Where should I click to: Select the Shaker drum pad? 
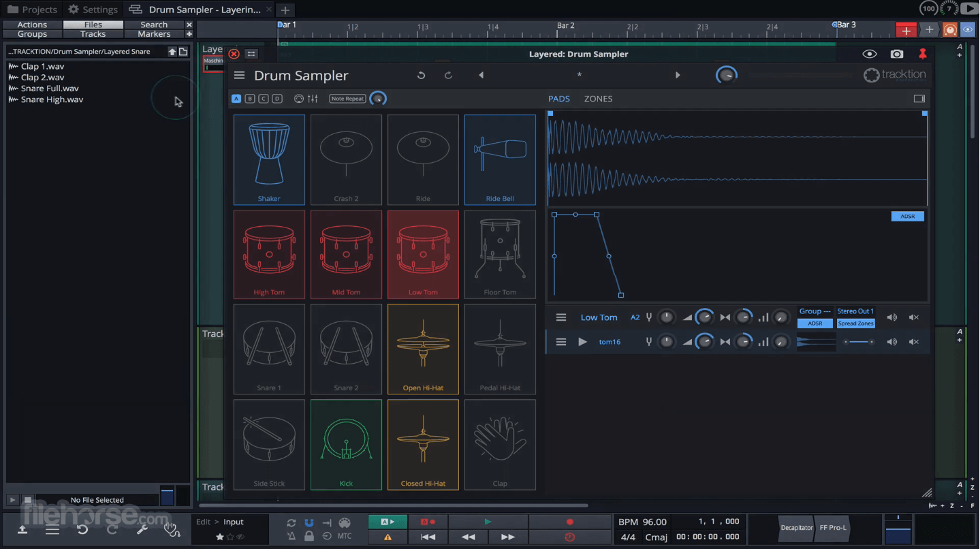(x=269, y=160)
